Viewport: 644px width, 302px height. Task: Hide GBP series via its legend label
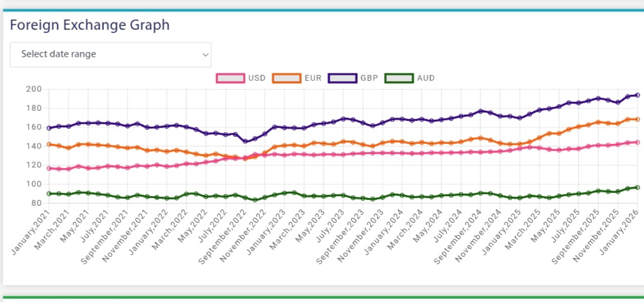tap(369, 78)
